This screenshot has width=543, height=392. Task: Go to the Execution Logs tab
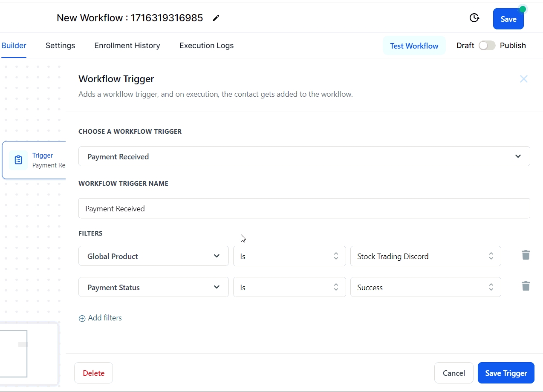coord(206,46)
